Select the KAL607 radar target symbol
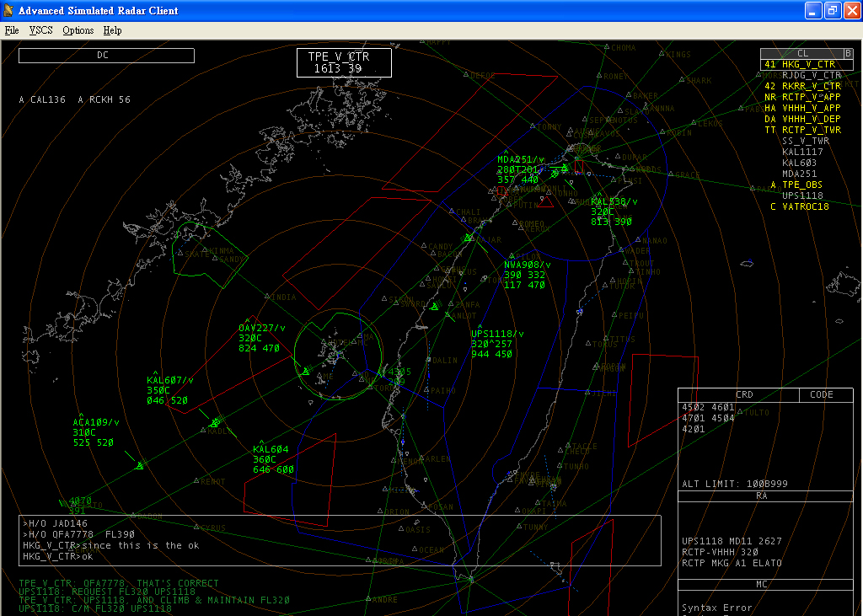863x616 pixels. (x=216, y=422)
